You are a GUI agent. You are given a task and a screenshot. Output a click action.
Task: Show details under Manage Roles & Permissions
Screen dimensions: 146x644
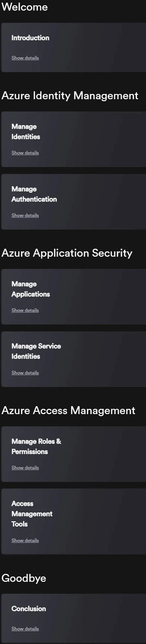25,468
